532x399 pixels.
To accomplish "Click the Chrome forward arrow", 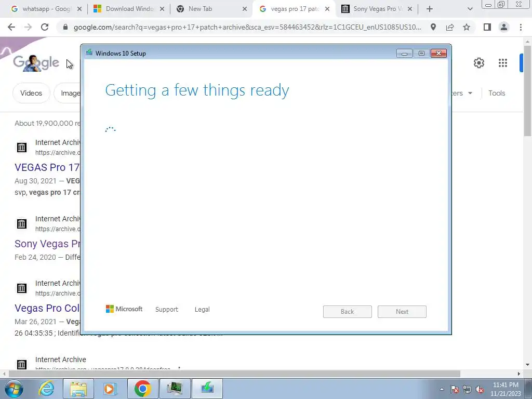I will coord(28,27).
